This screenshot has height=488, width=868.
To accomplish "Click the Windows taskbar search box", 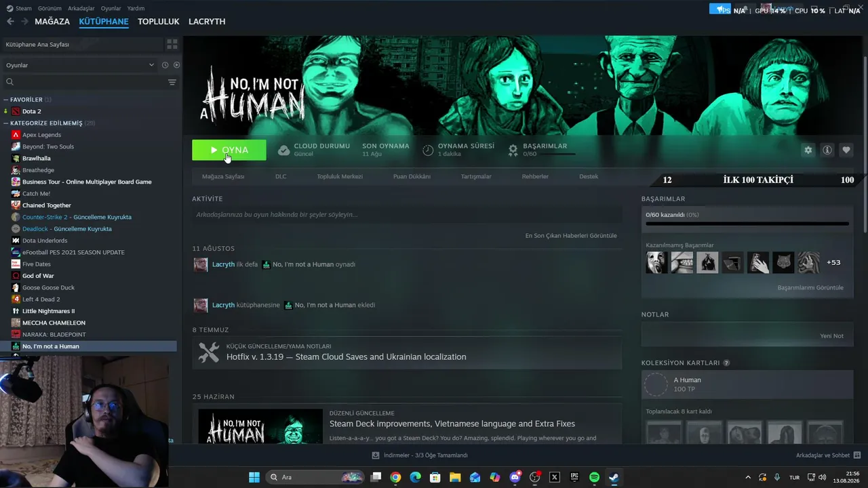I will pos(314,477).
